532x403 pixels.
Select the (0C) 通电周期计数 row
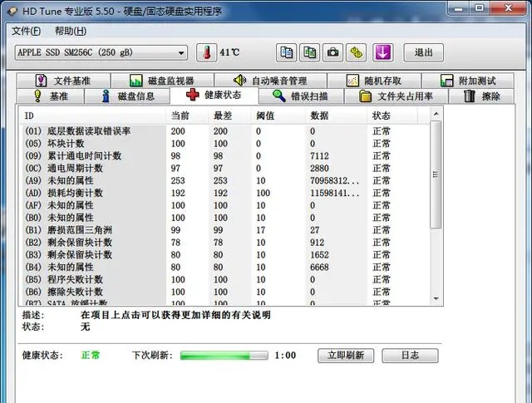click(x=225, y=168)
